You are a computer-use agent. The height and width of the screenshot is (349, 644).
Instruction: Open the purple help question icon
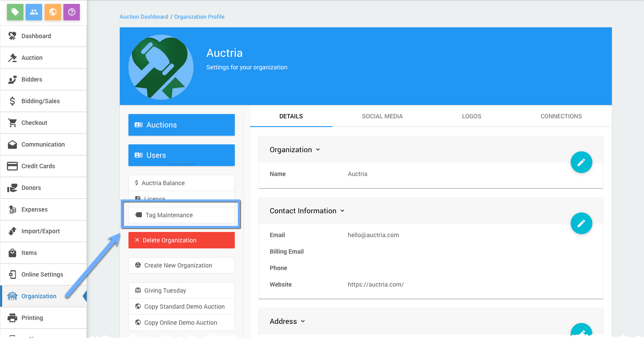coord(72,12)
